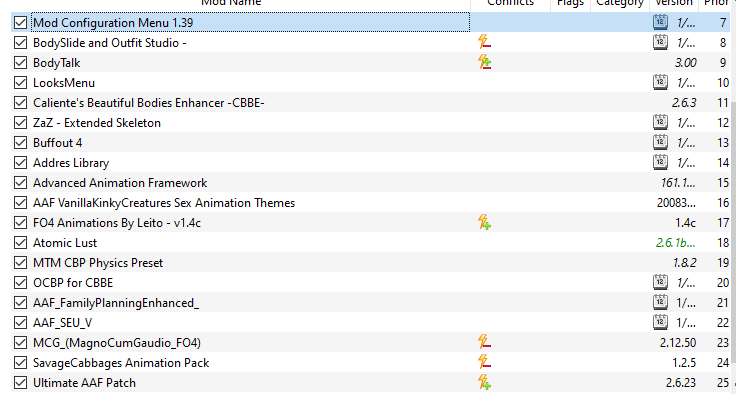Select Ultimate AAF Patch mod name
Screen dimensions: 736x394
coord(84,383)
